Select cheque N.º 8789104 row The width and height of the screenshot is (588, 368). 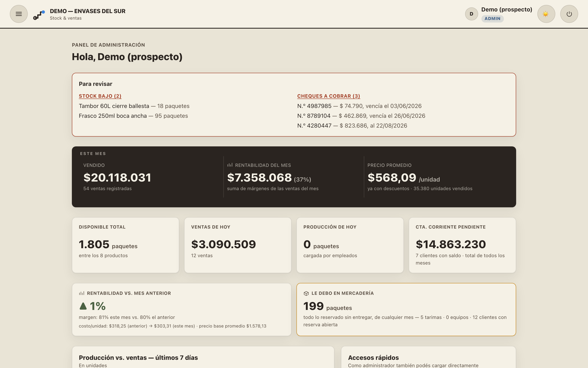[361, 116]
